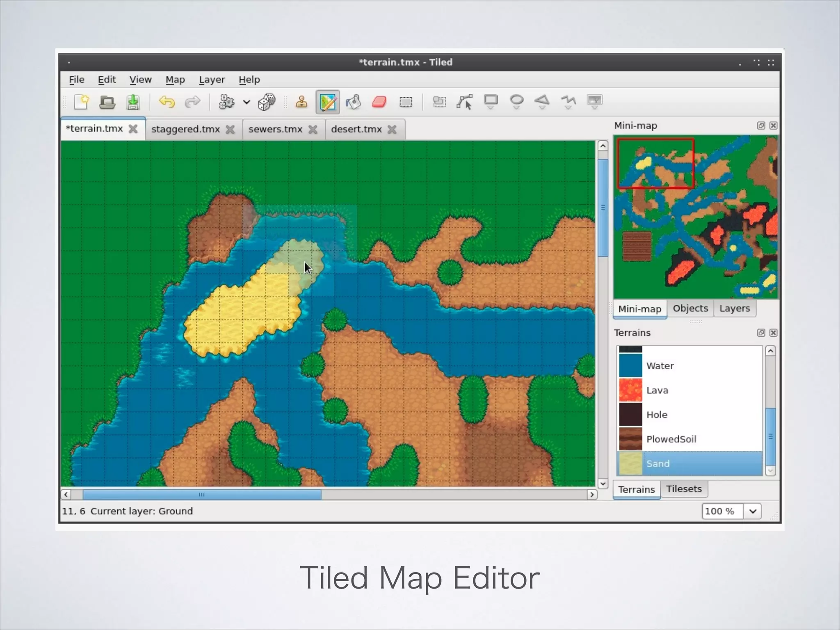The height and width of the screenshot is (630, 840).
Task: Click the Current layer: Ground status text
Action: 142,511
